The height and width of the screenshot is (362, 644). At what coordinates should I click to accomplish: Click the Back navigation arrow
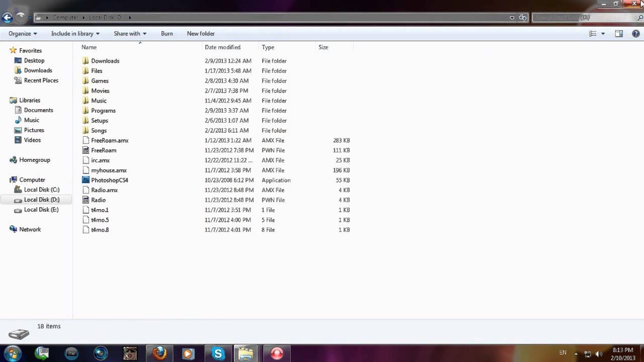tap(7, 18)
